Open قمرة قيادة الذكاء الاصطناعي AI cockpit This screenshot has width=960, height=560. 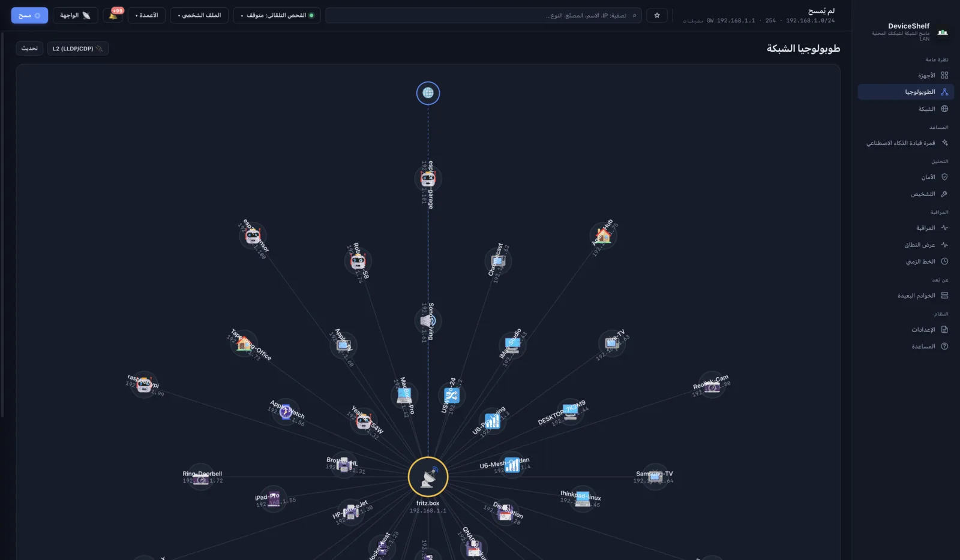[906, 143]
